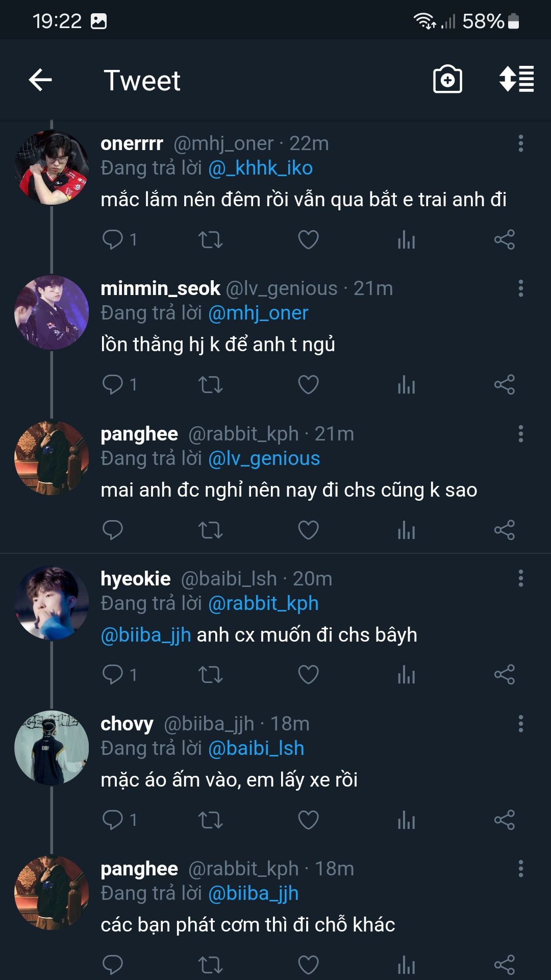Open the camera add icon
This screenshot has height=980, width=551.
[447, 80]
